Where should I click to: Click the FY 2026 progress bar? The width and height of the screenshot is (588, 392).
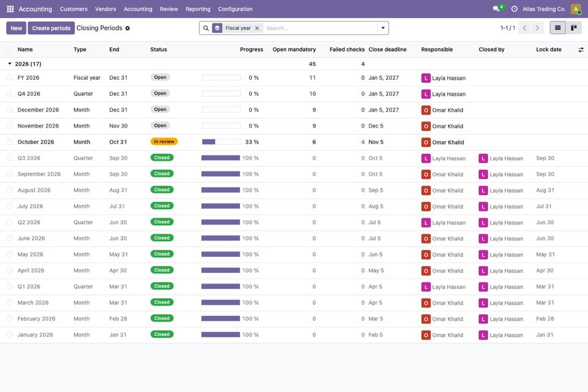[x=221, y=78]
